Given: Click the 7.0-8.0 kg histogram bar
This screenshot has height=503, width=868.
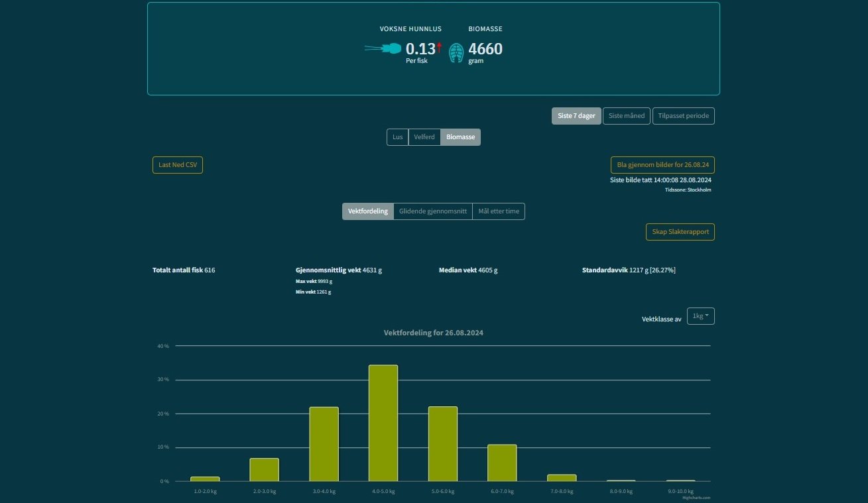Looking at the screenshot, I should pyautogui.click(x=562, y=478).
